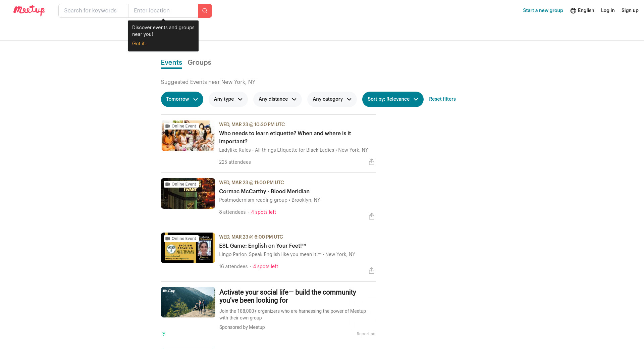Click the Meetup logo
The height and width of the screenshot is (349, 644).
pos(29,10)
